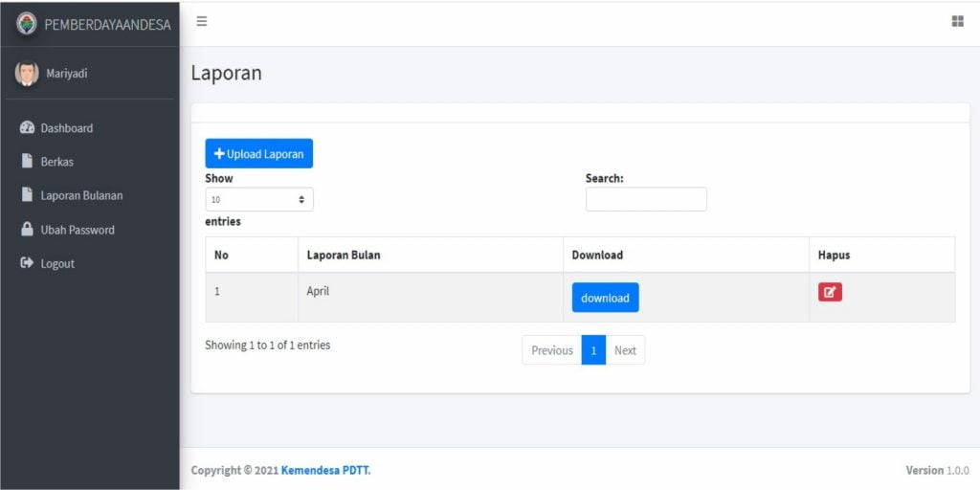Open the grid icon in top-right corner

click(957, 21)
